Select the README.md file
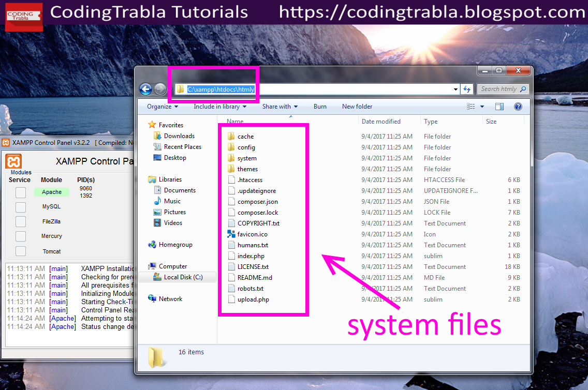Screen dimensions: 588x390 (255, 278)
